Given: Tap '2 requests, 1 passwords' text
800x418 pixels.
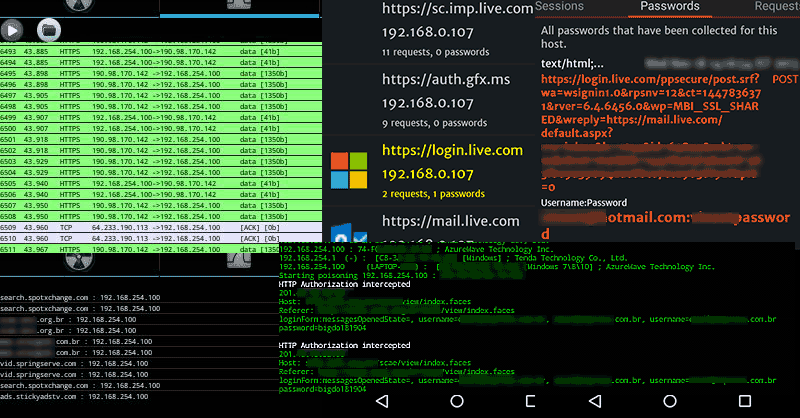Looking at the screenshot, I should point(434,194).
